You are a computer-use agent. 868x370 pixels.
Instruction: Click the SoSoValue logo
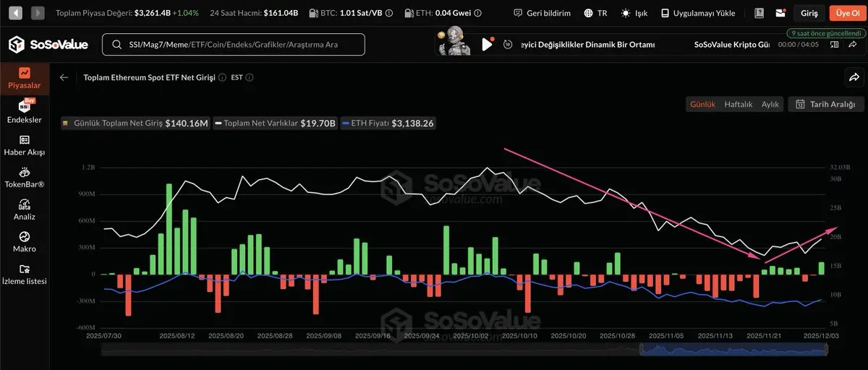tap(48, 45)
